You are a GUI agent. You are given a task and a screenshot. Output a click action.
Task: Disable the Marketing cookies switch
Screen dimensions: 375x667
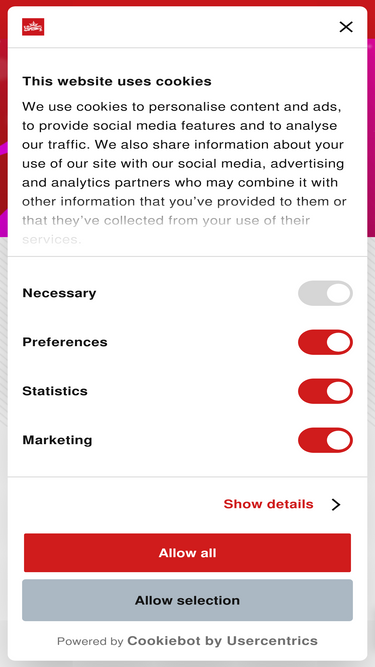(325, 440)
